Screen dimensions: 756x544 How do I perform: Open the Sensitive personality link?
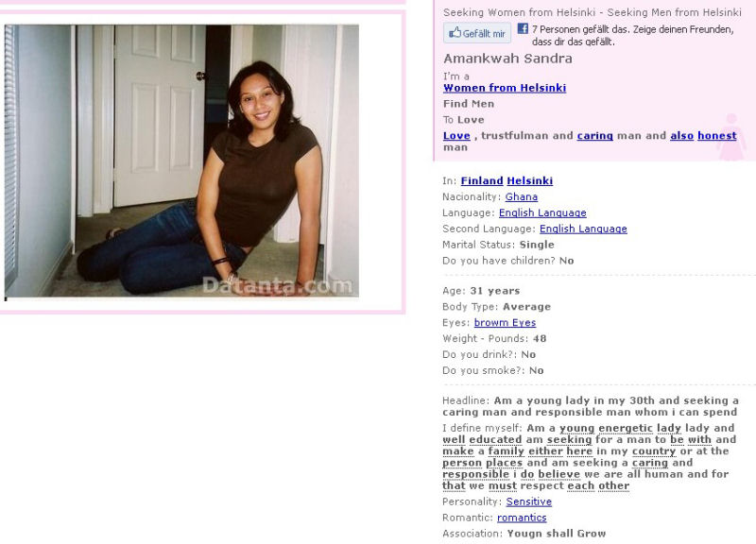click(528, 501)
